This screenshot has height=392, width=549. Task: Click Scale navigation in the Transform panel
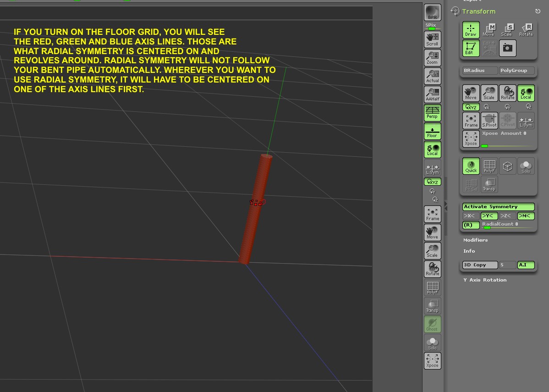(489, 93)
